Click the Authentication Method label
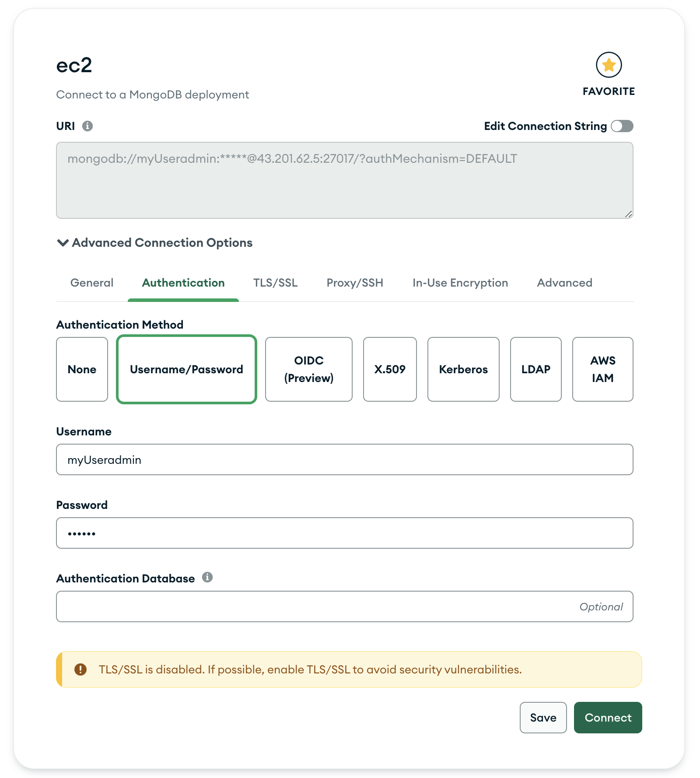The height and width of the screenshot is (778, 700). [x=120, y=325]
